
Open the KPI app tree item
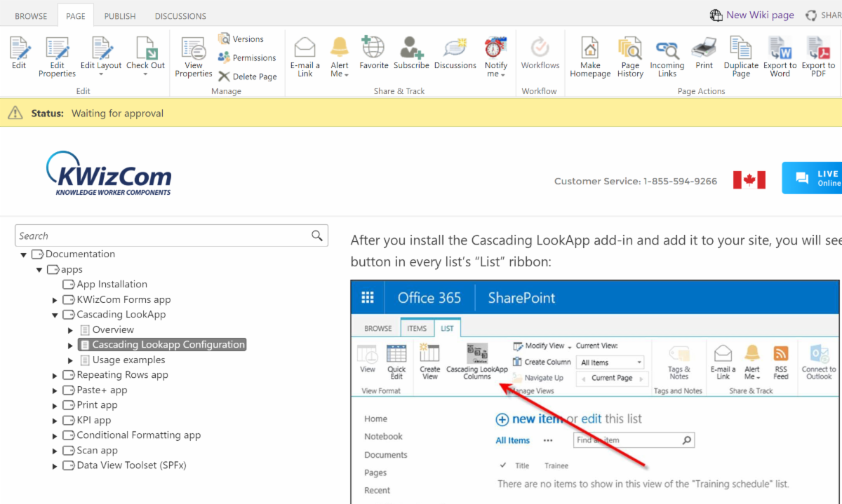[x=94, y=420]
